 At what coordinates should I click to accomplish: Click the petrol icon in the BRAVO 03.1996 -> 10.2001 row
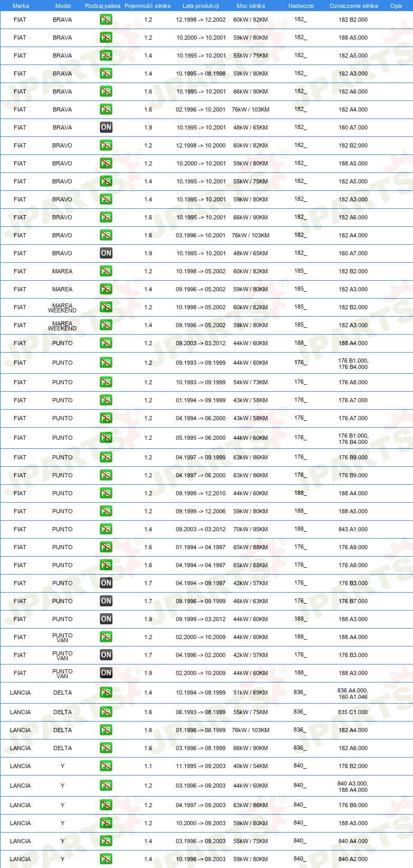coord(106,235)
